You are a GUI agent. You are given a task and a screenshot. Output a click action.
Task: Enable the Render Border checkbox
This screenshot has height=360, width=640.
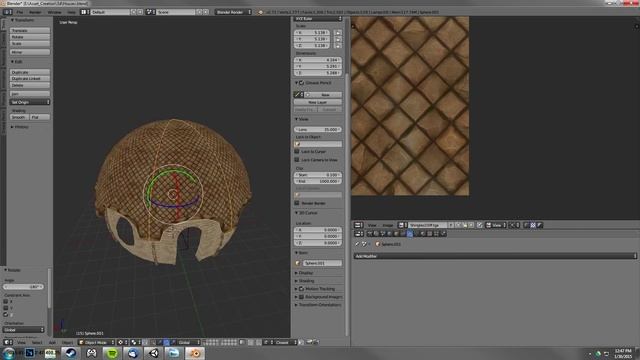click(x=297, y=203)
